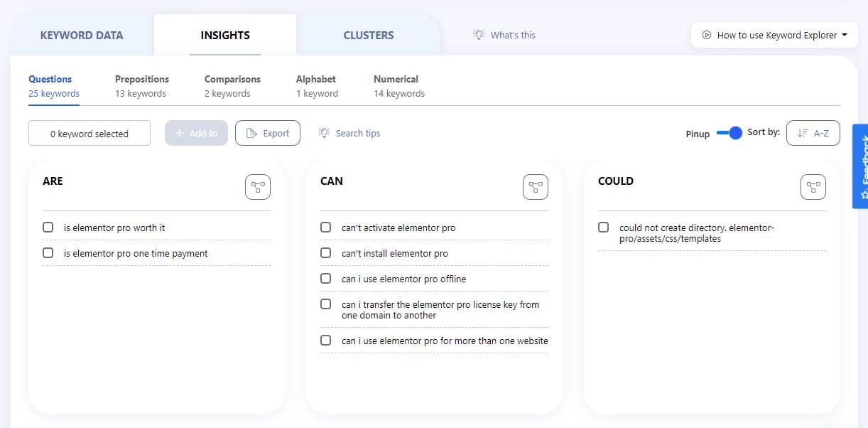
Task: Tick 'could not create directory' keyword checkbox
Action: click(603, 228)
